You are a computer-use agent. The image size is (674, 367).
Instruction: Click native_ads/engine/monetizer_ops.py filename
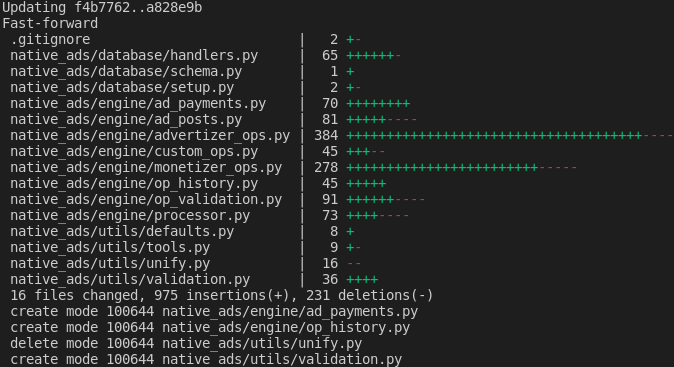click(146, 168)
